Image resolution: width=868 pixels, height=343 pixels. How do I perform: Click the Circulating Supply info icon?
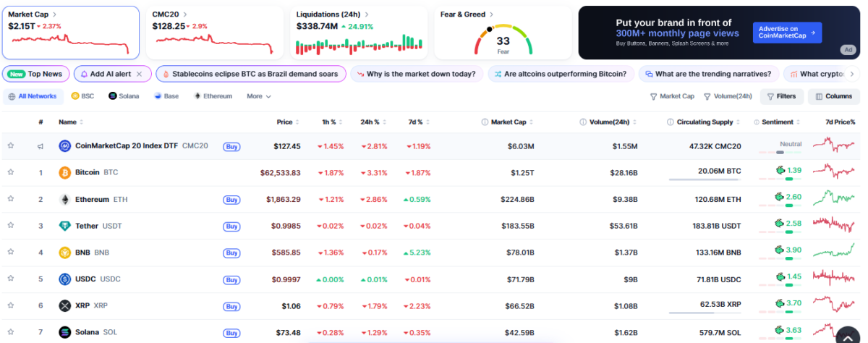click(x=671, y=122)
